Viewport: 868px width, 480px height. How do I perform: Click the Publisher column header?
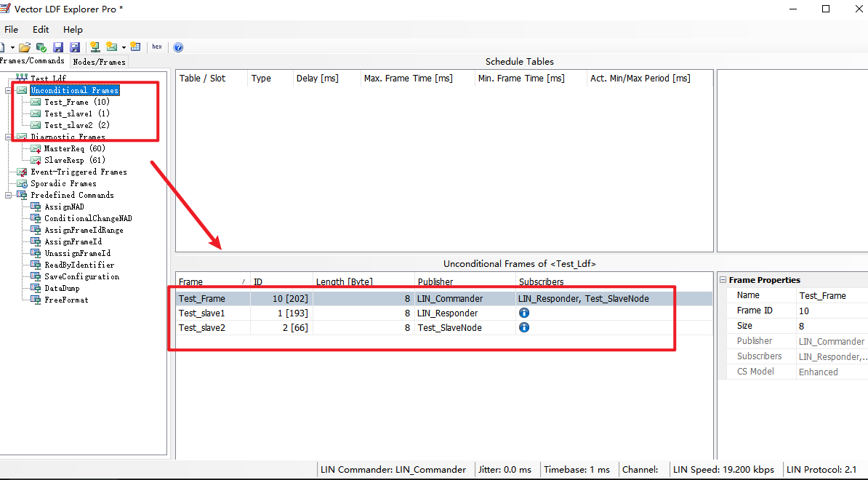click(465, 281)
